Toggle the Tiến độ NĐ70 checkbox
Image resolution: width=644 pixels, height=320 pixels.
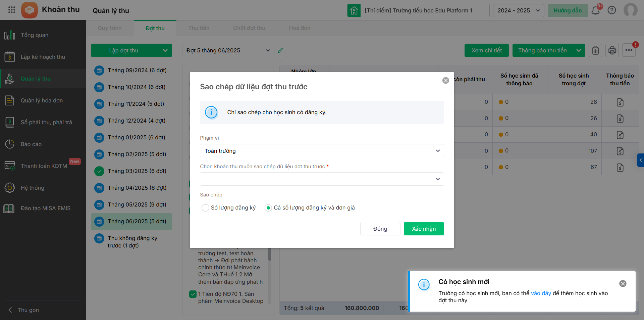point(193,294)
